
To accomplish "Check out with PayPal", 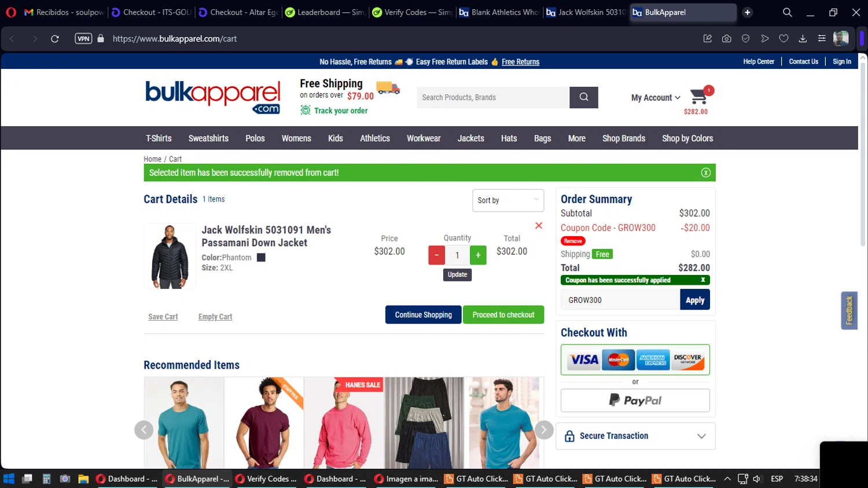I will [x=635, y=400].
